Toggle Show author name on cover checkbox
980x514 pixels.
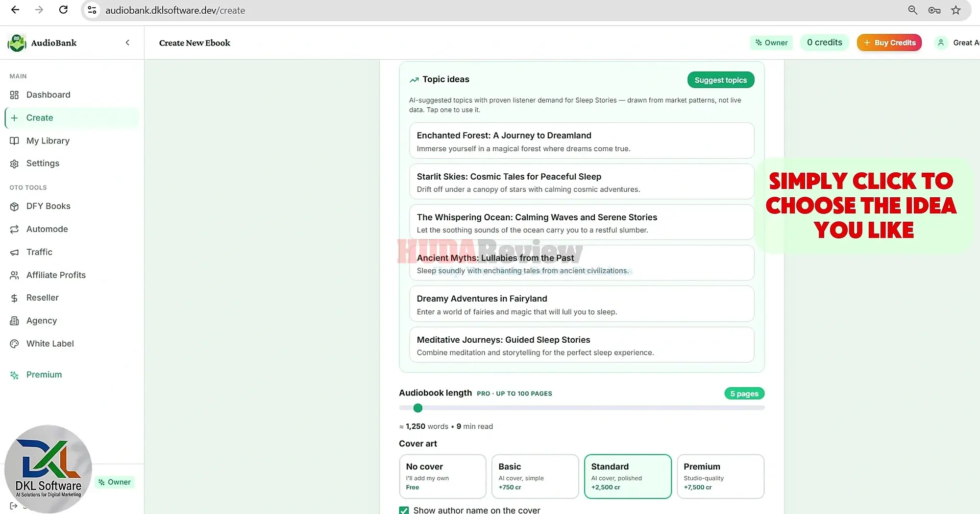404,510
